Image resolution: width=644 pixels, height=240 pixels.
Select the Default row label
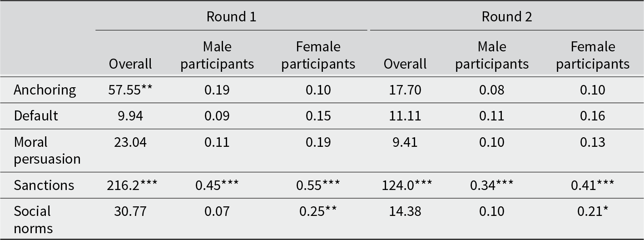[x=36, y=115]
